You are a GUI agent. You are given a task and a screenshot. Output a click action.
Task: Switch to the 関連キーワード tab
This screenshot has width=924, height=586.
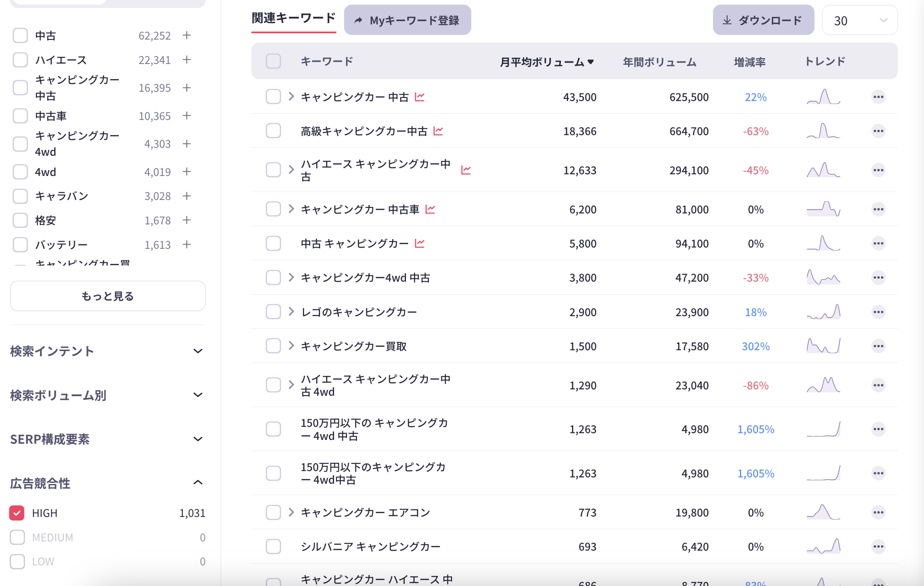click(294, 19)
